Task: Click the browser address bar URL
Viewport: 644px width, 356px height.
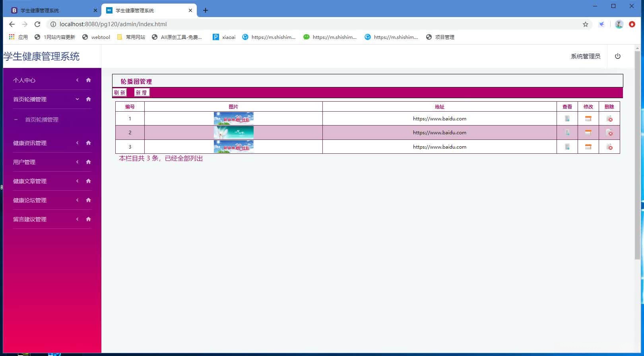Action: pyautogui.click(x=113, y=24)
